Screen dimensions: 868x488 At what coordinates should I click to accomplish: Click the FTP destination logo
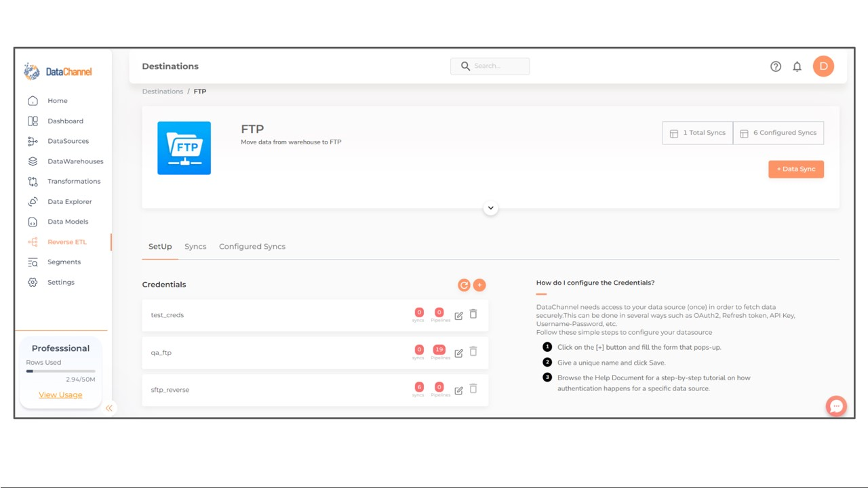pos(184,148)
